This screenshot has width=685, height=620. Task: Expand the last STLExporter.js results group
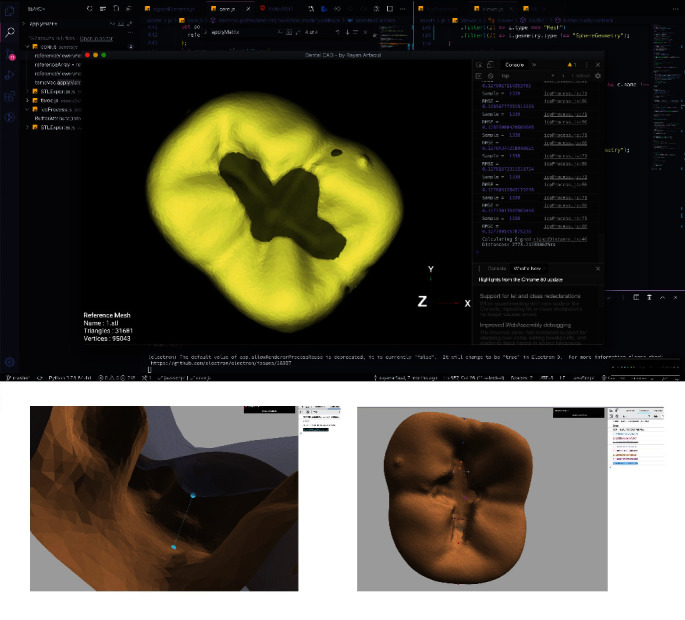[x=28, y=127]
